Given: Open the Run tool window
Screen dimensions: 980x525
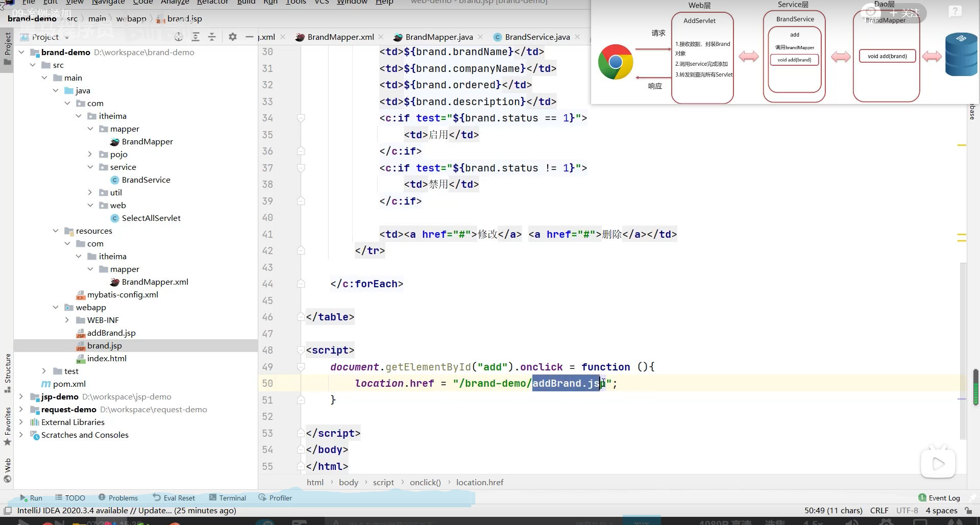Looking at the screenshot, I should coord(31,498).
